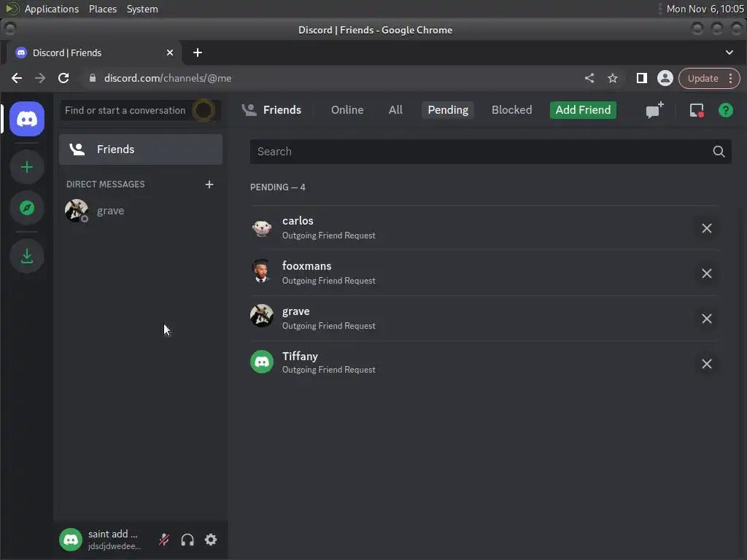This screenshot has width=747, height=560.
Task: Open Applications menu in top panel
Action: click(52, 9)
